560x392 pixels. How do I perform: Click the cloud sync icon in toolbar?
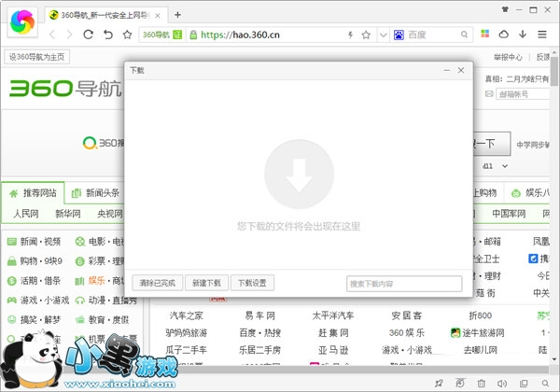(503, 35)
